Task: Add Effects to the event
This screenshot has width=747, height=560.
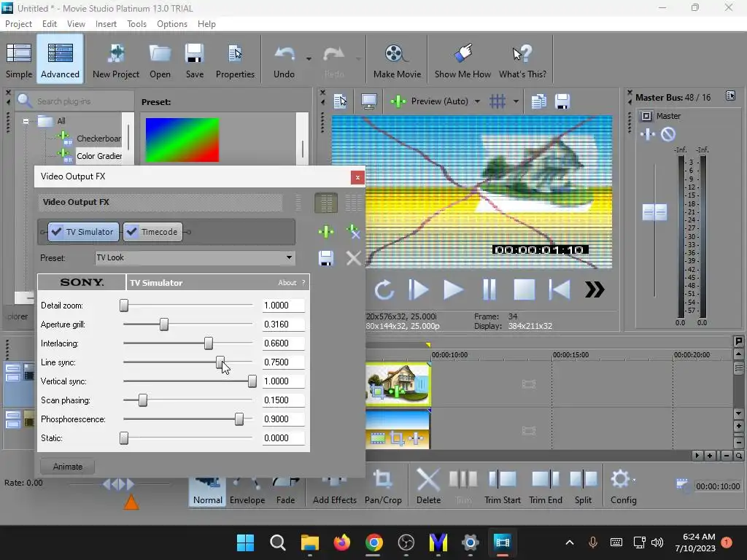Action: [334, 491]
